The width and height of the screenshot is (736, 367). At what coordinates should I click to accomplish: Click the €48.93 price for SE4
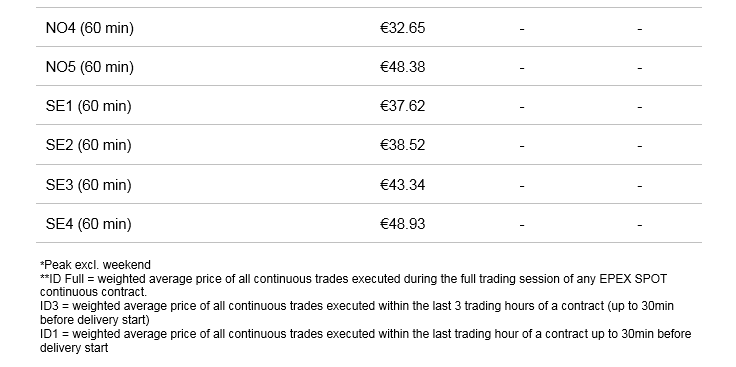pyautogui.click(x=403, y=224)
